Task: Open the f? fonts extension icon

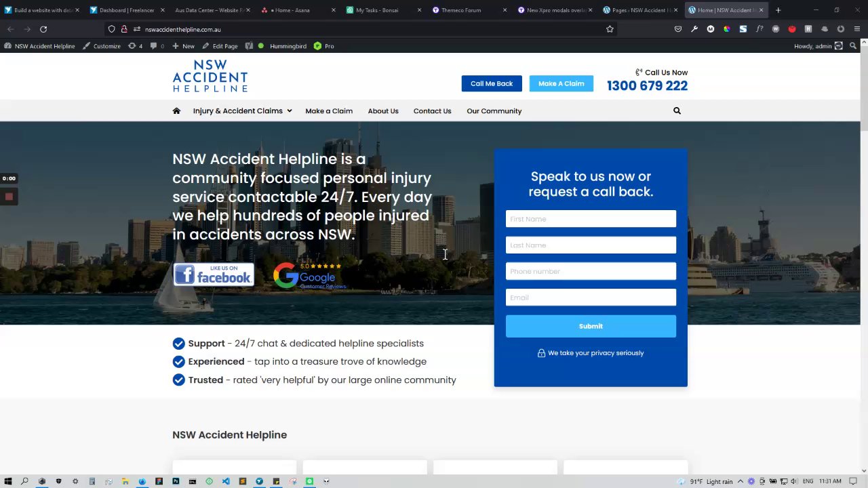Action: pos(759,29)
